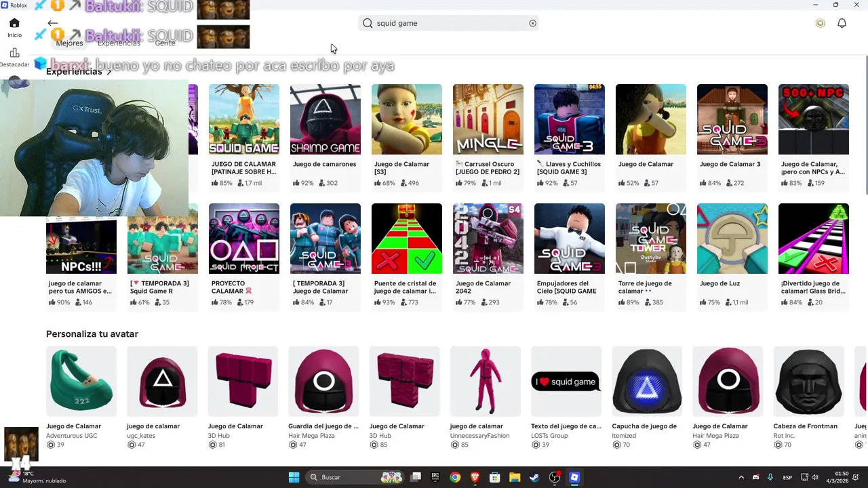
Task: Launch Epic Games from taskbar
Action: pyautogui.click(x=435, y=477)
